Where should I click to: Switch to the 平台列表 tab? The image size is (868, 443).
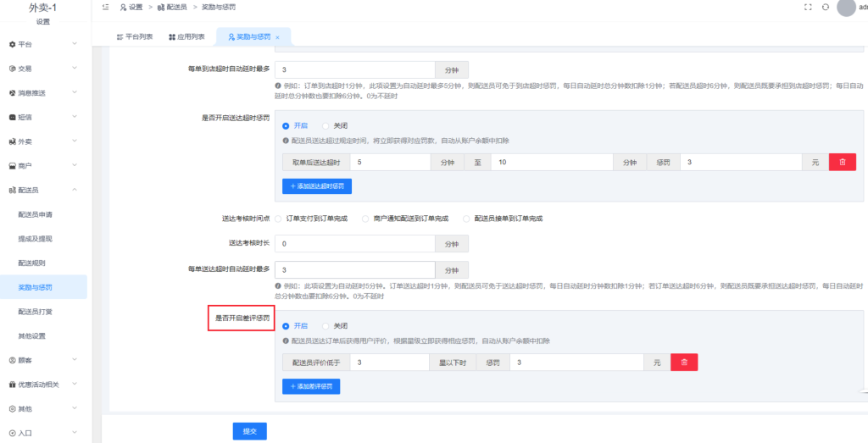pos(135,37)
